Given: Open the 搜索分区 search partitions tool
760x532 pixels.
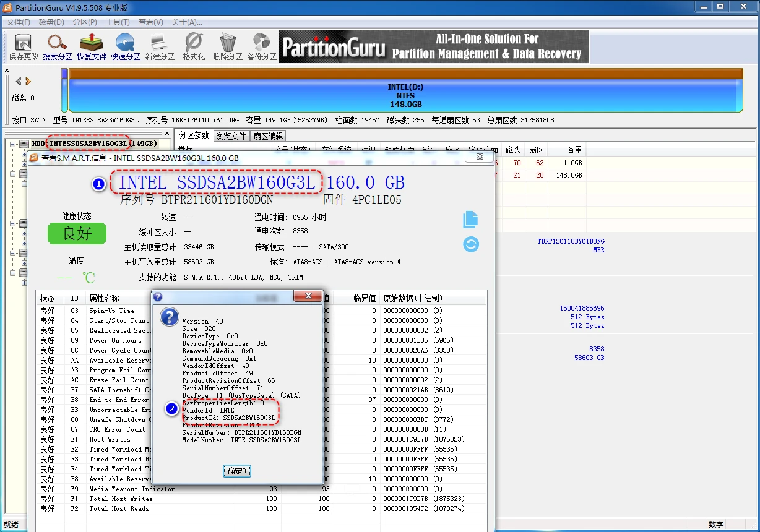Looking at the screenshot, I should [58, 46].
